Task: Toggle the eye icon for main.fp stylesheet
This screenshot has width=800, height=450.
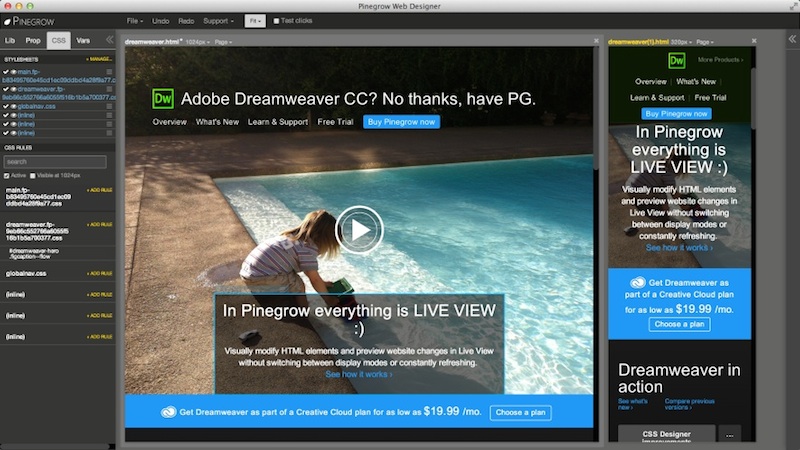Action: [x=14, y=72]
